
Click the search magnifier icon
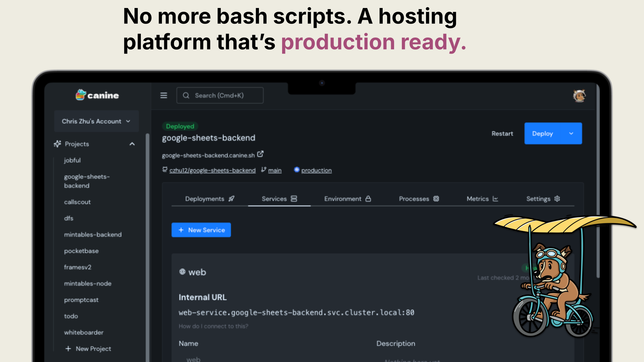[x=186, y=96]
